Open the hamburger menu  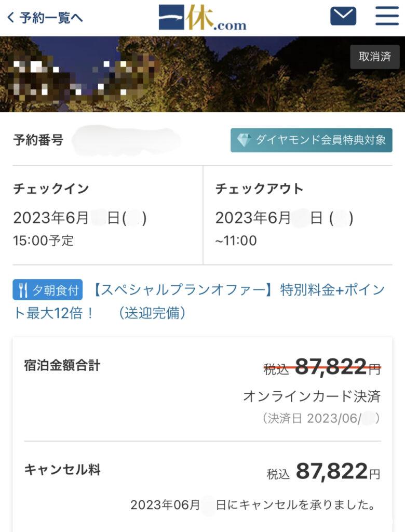[386, 16]
